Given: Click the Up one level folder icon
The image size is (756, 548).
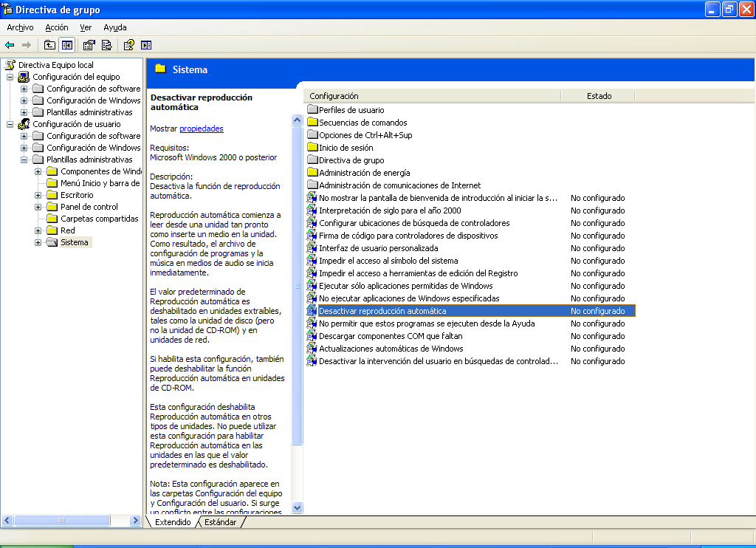Looking at the screenshot, I should (x=49, y=45).
